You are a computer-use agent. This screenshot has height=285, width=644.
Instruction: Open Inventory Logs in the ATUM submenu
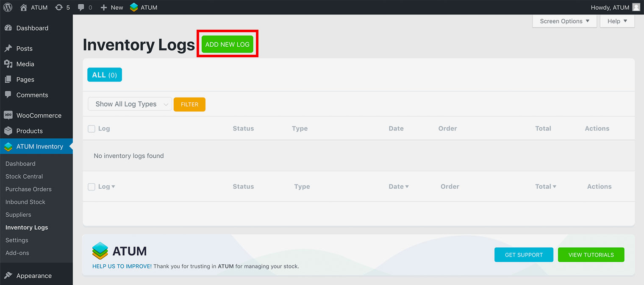27,227
